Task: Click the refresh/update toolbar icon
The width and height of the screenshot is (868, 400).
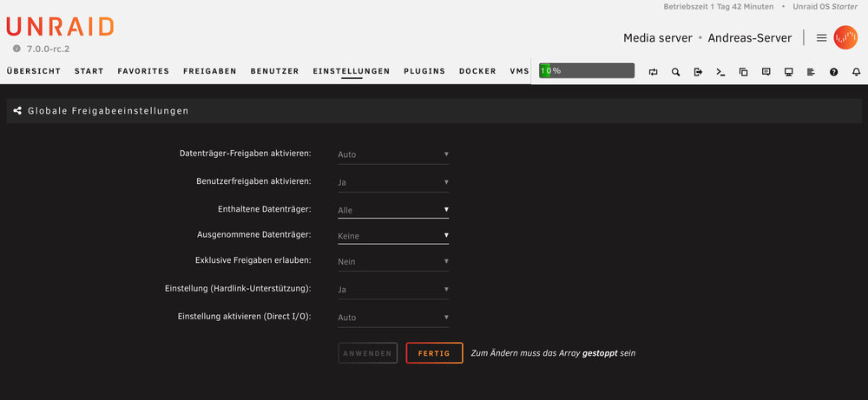Action: click(x=654, y=72)
